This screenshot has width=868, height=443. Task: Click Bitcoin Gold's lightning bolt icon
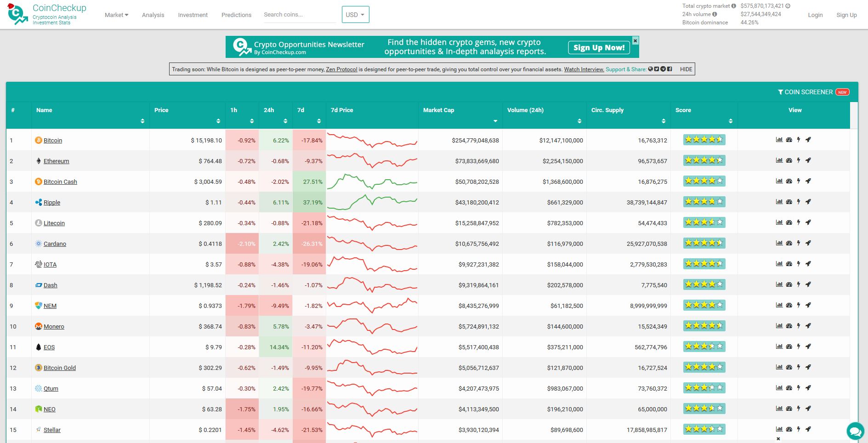point(799,367)
